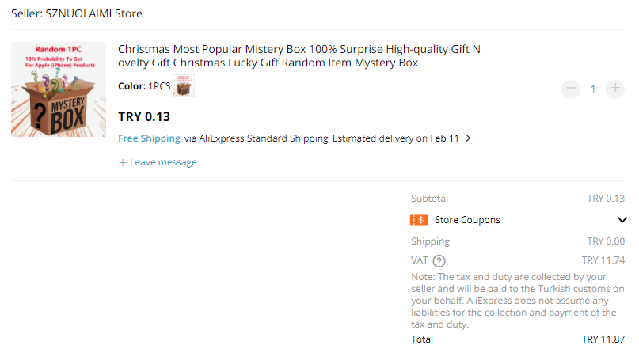Screen dimensions: 639x364
Task: Click the Total amount TRY 11.87
Action: coord(603,339)
